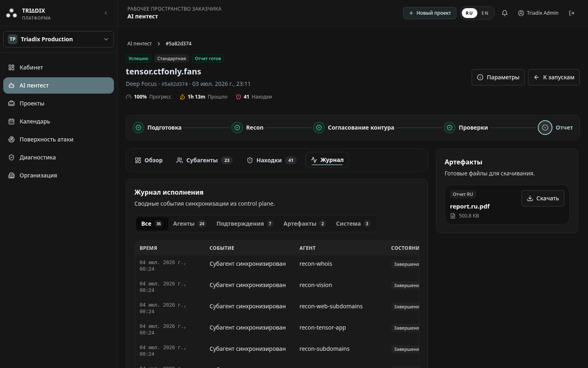The width and height of the screenshot is (588, 368).
Task: Click the Стандартная badge
Action: click(x=171, y=58)
